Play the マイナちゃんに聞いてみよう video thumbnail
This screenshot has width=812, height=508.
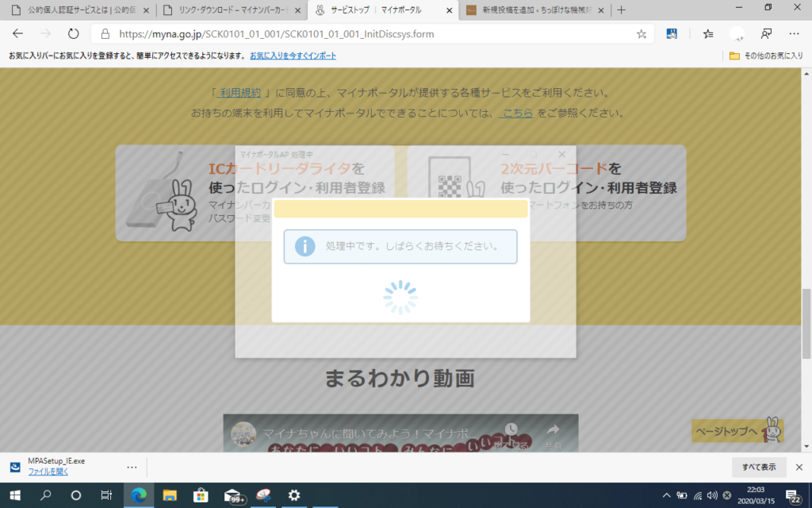coord(400,433)
